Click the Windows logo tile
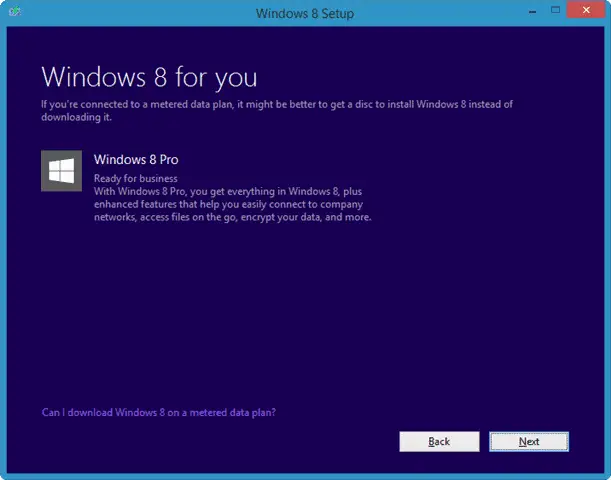 click(x=61, y=171)
